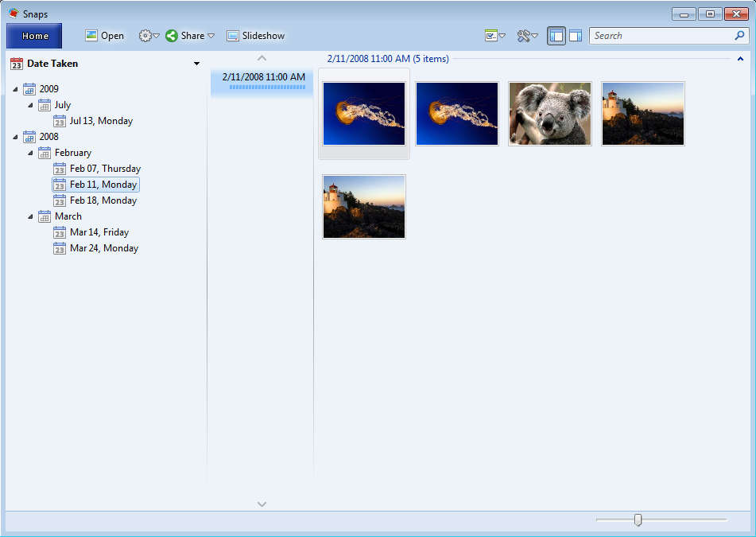Click the July month calendar icon
Image resolution: width=756 pixels, height=537 pixels.
click(x=45, y=105)
